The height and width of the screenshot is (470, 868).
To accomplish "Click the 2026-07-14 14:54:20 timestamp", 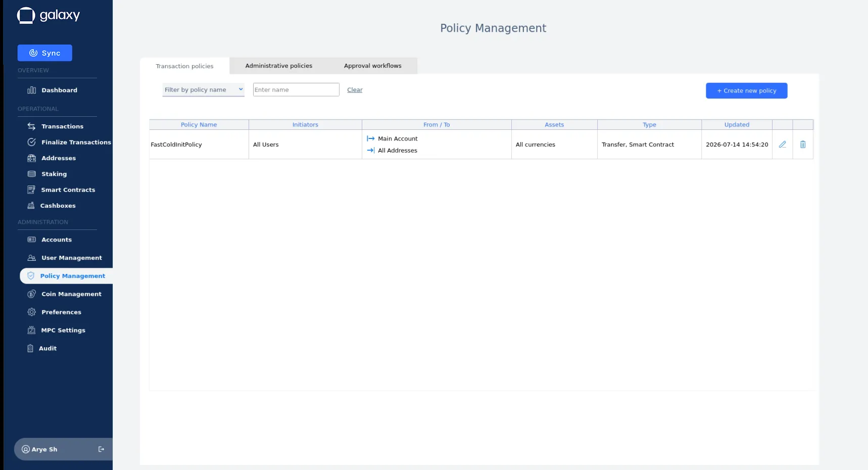I will coord(737,145).
